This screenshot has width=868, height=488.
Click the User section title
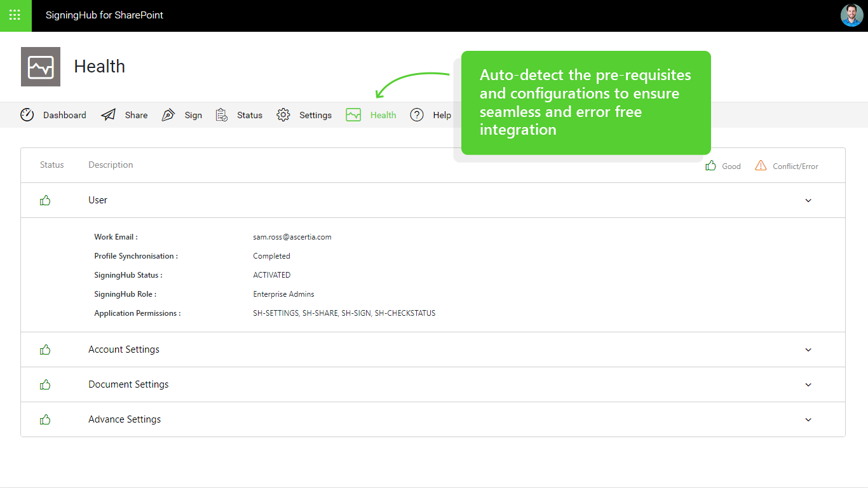98,200
